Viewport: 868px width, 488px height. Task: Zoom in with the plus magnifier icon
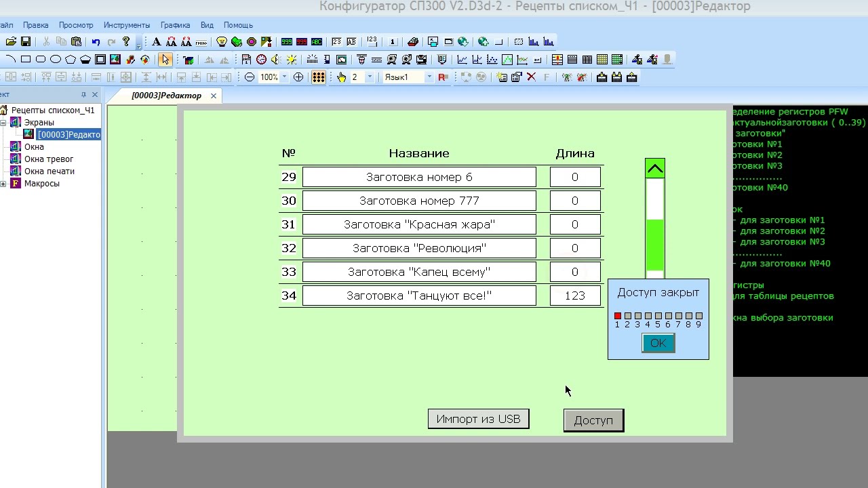298,77
